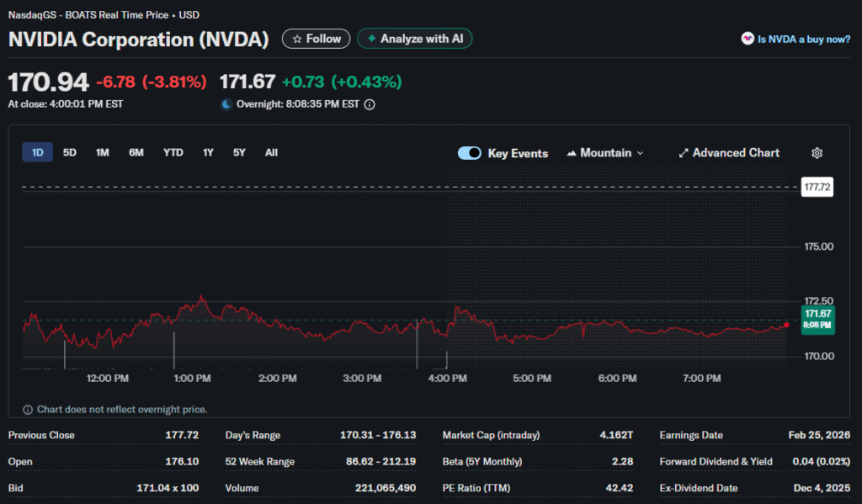862x504 pixels.
Task: Switch chart to 5Y range
Action: 239,152
